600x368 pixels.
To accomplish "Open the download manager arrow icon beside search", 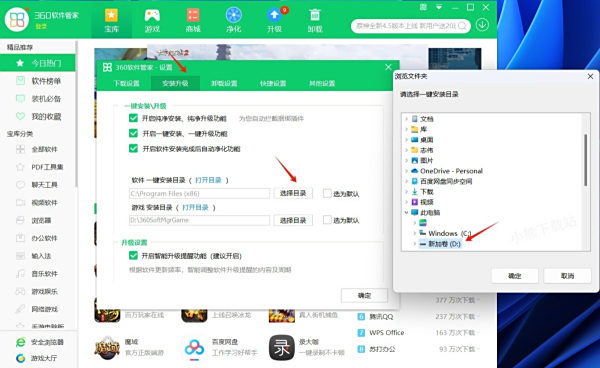I will pyautogui.click(x=482, y=25).
